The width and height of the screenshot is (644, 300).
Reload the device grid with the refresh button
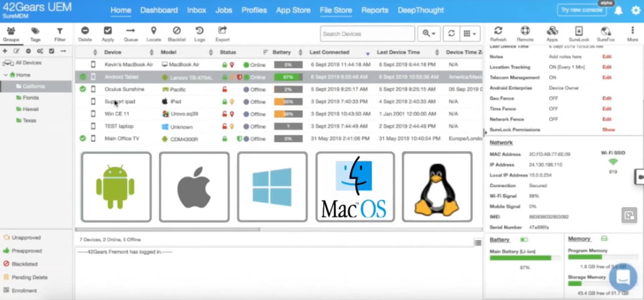click(x=451, y=34)
